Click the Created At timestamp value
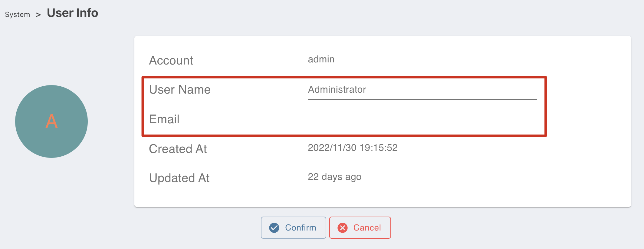This screenshot has height=249, width=644. 353,148
